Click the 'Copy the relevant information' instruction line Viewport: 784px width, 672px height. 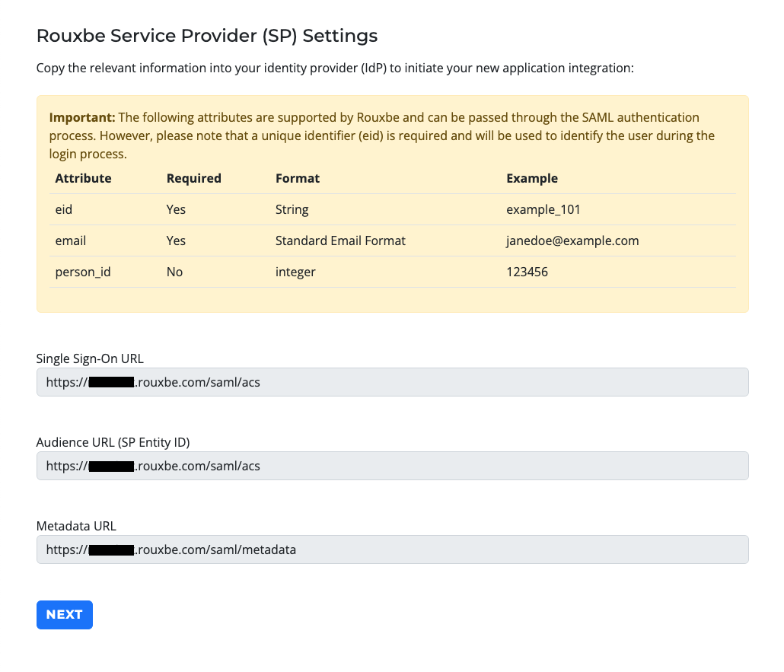click(335, 68)
